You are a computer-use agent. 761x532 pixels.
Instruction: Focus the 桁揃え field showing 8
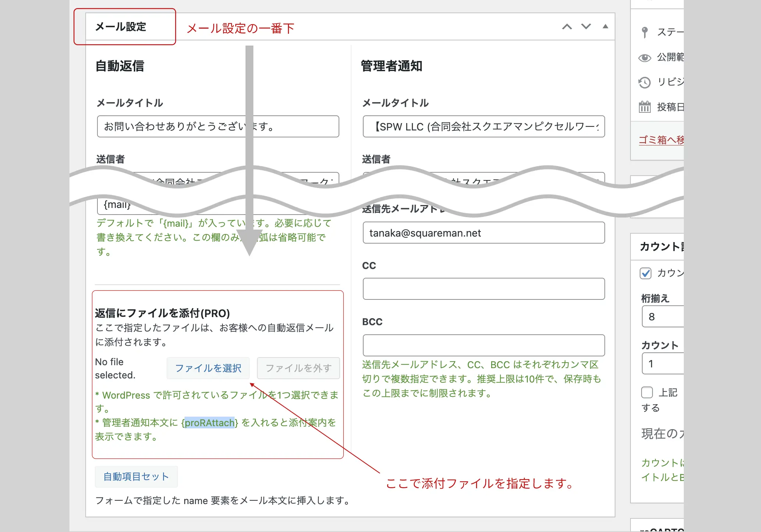pos(663,316)
